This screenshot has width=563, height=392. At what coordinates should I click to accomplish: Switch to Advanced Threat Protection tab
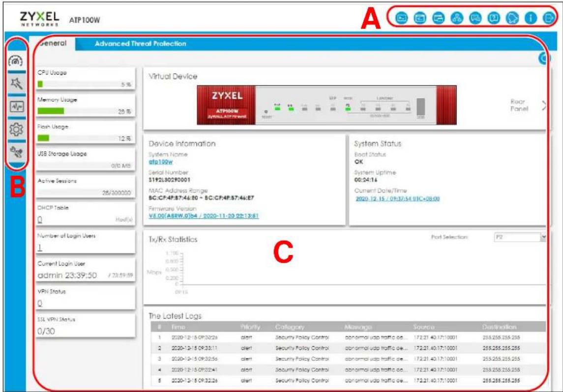pos(141,44)
